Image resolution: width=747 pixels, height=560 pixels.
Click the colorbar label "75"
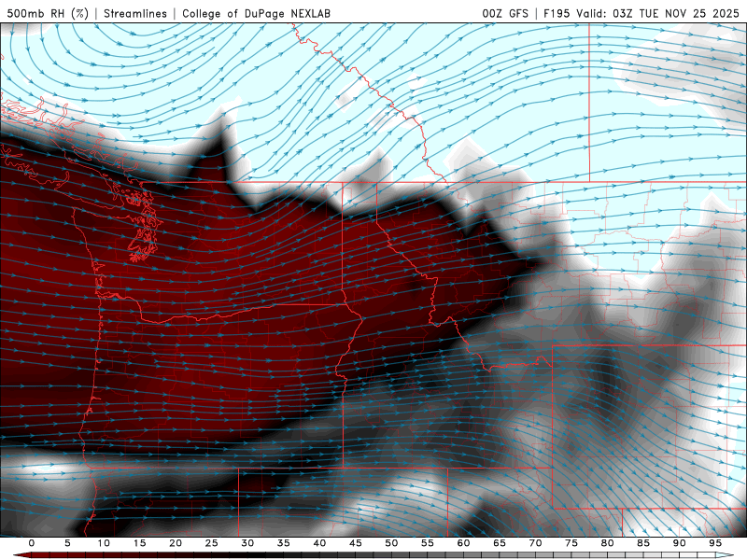[571, 543]
